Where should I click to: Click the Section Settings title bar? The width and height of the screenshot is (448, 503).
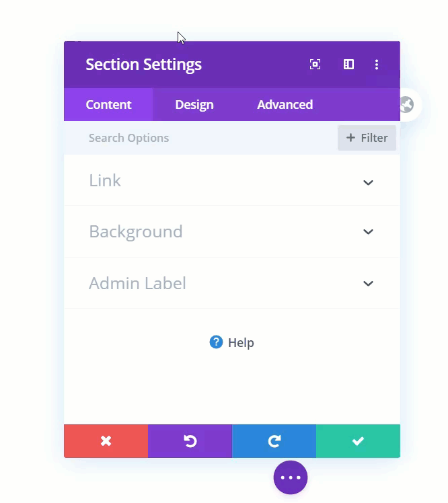(232, 65)
